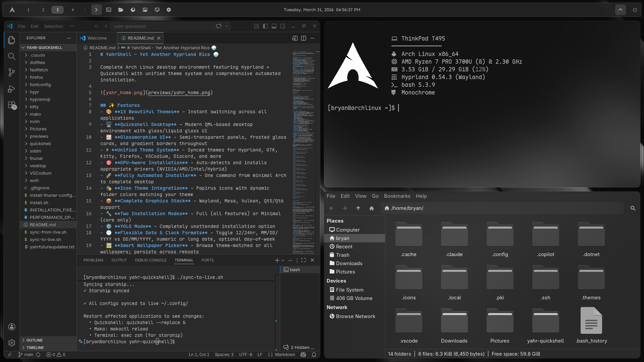The image size is (644, 362).
Task: Open the VS Code Manage gear icon
Action: [x=11, y=343]
